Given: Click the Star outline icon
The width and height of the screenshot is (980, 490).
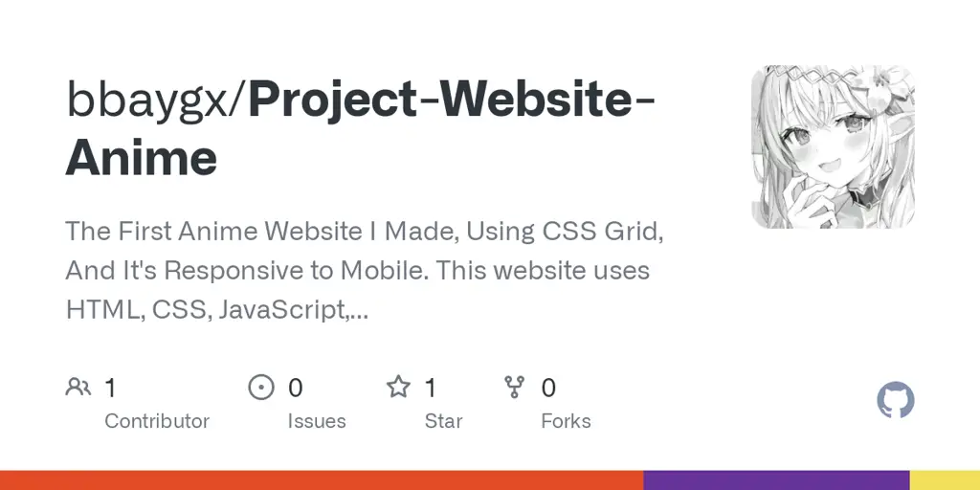Looking at the screenshot, I should pos(398,388).
